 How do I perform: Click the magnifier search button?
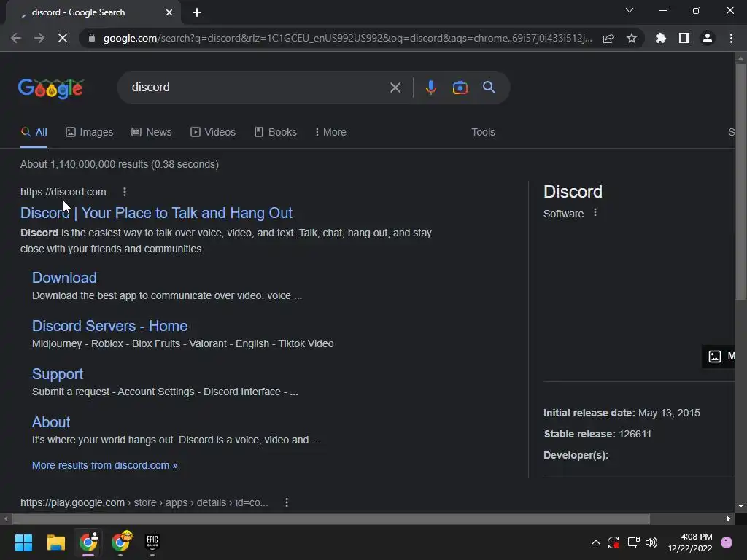click(489, 87)
